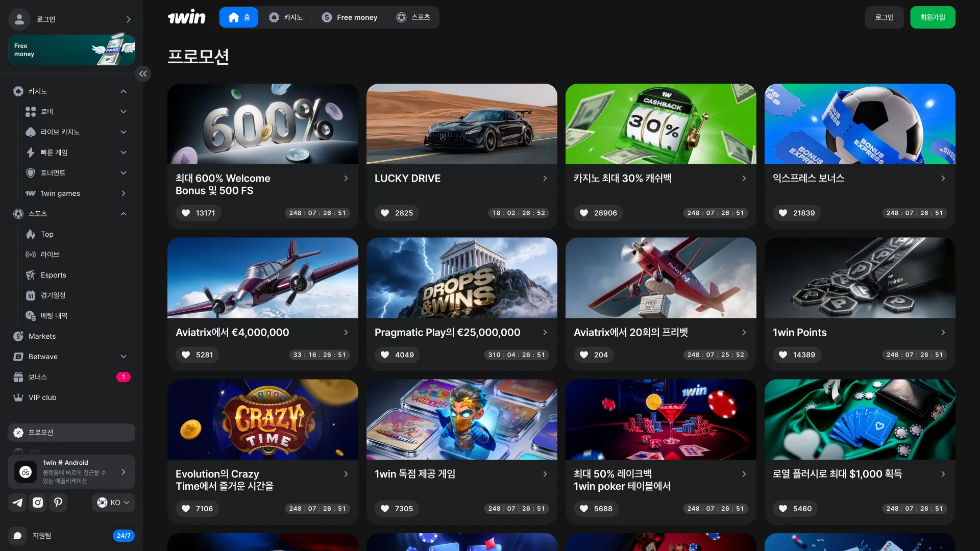Like the 30% casino cashback promotion
The image size is (980, 551).
(598, 213)
